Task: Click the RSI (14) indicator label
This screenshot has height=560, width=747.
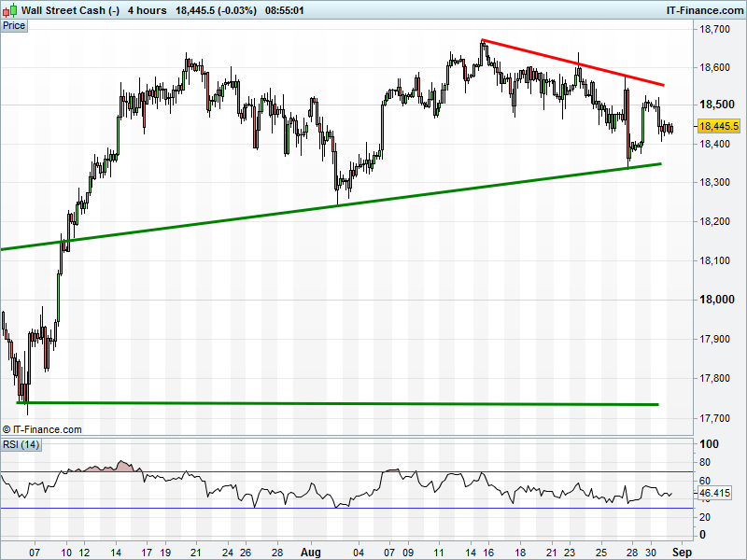Action: pos(21,445)
